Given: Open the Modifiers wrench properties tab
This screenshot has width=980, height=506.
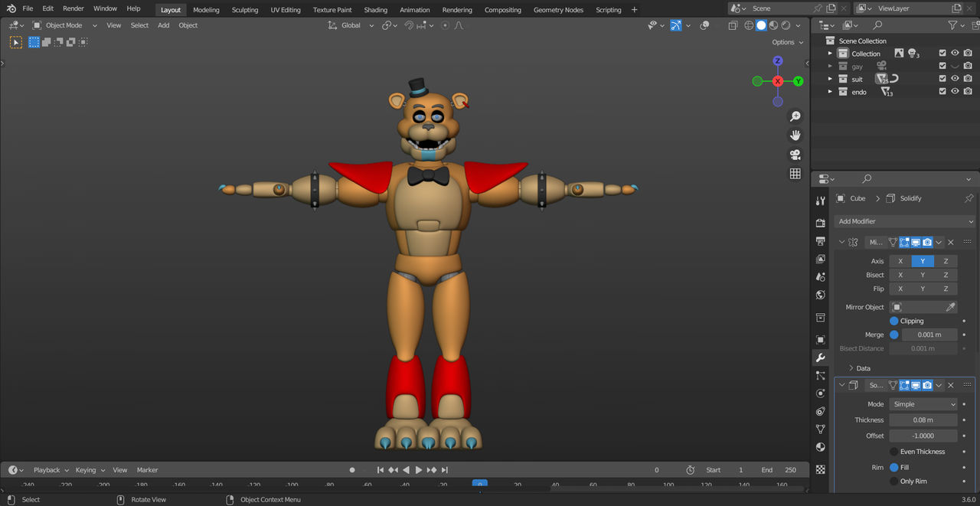Looking at the screenshot, I should coord(821,357).
